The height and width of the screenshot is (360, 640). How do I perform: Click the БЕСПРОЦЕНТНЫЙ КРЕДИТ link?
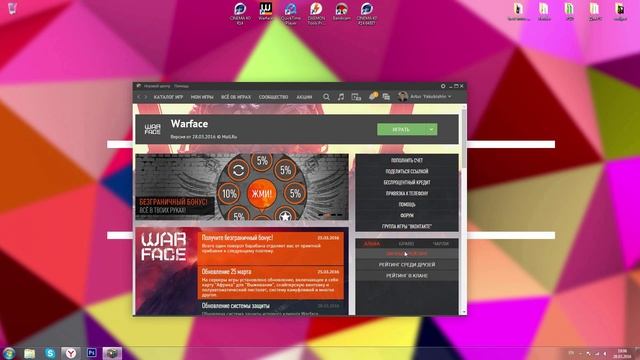tap(407, 182)
